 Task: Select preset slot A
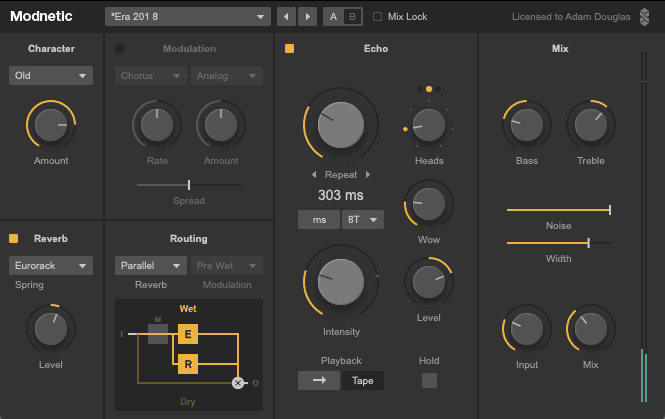point(333,17)
